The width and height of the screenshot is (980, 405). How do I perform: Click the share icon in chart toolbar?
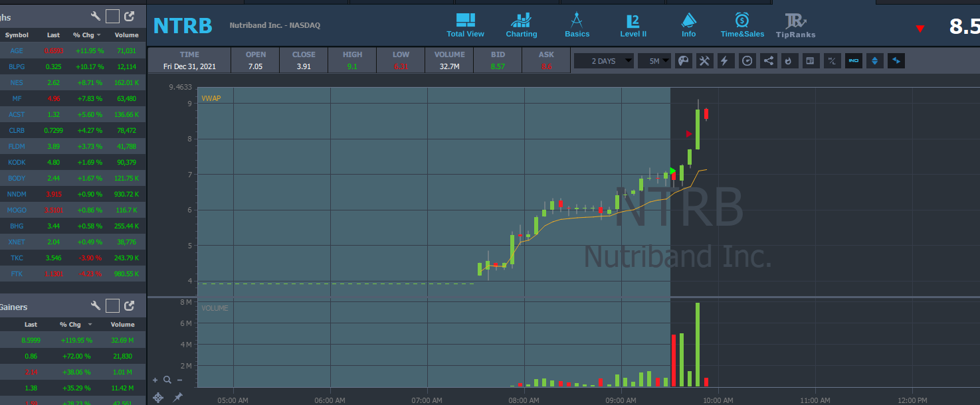[768, 61]
